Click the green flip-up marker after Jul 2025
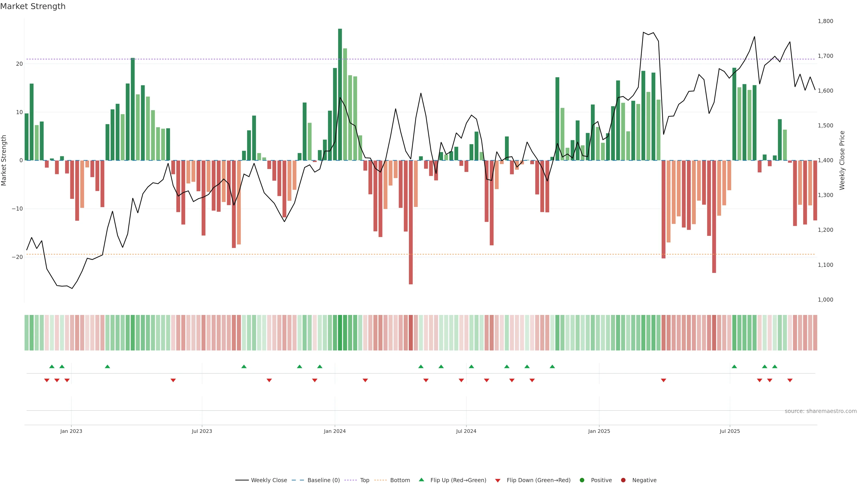 tap(734, 366)
